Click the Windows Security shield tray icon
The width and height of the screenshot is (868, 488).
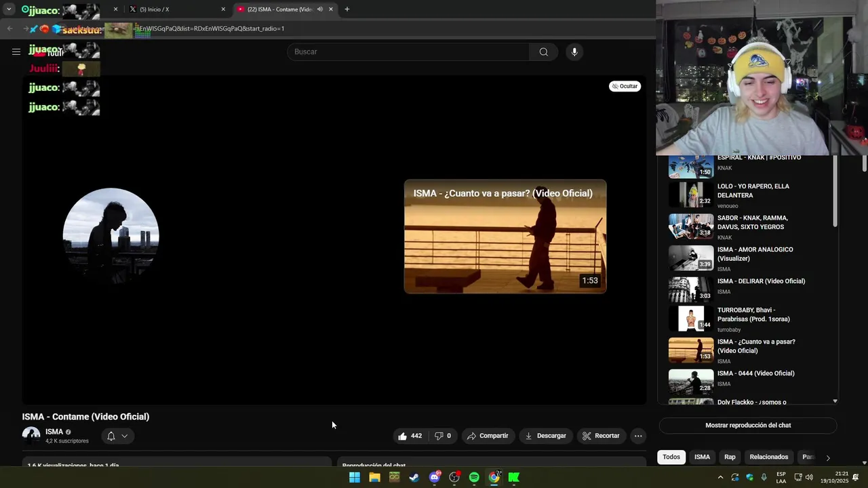(x=749, y=477)
